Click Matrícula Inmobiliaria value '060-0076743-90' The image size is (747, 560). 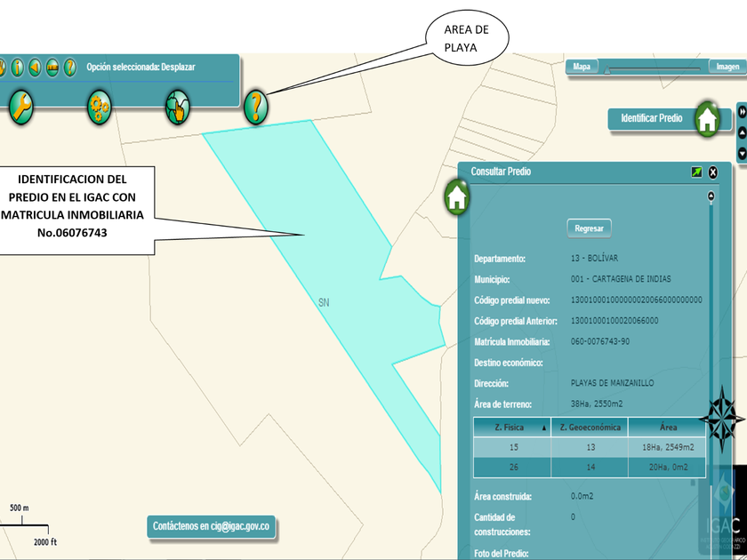pyautogui.click(x=599, y=341)
